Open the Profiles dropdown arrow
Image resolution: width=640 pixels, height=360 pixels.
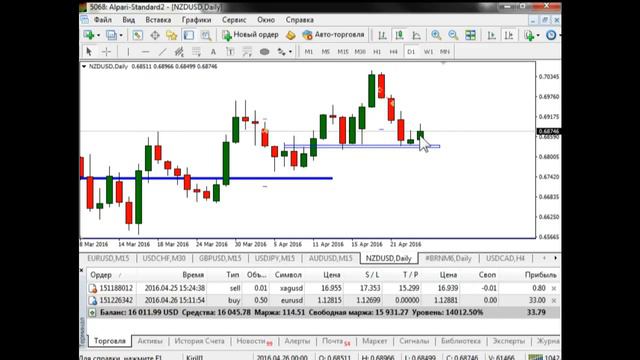point(121,36)
